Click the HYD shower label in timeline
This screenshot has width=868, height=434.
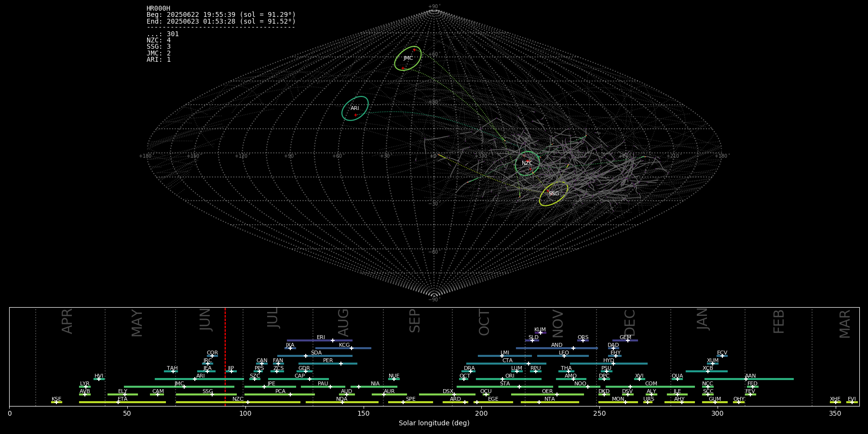tap(609, 360)
